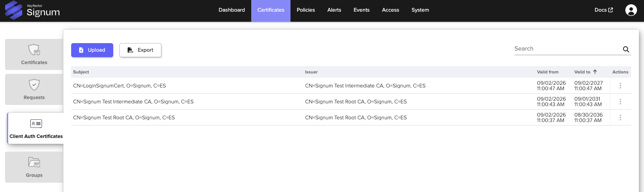Click Valid to 09/02/2027 cell
The image size is (644, 192).
[x=588, y=86]
